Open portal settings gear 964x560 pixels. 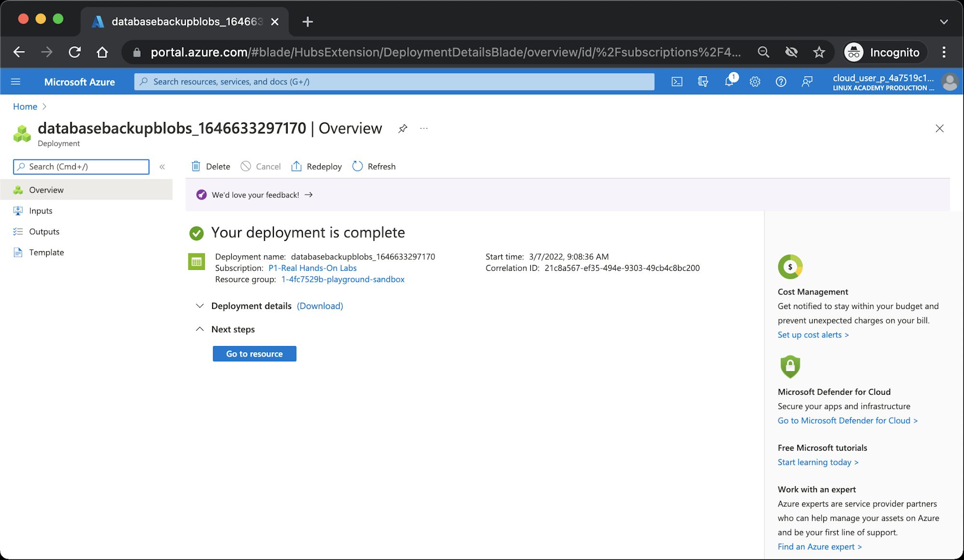754,81
